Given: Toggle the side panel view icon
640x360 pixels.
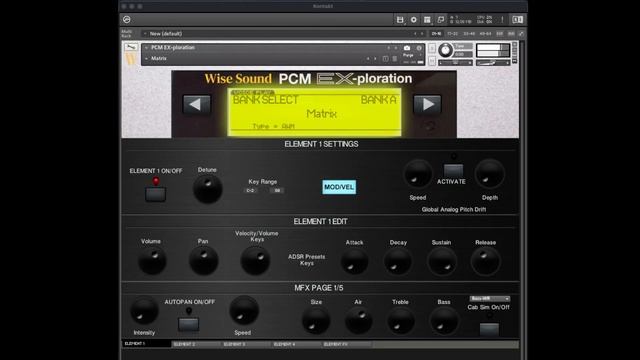Looking at the screenshot, I should pos(517,20).
